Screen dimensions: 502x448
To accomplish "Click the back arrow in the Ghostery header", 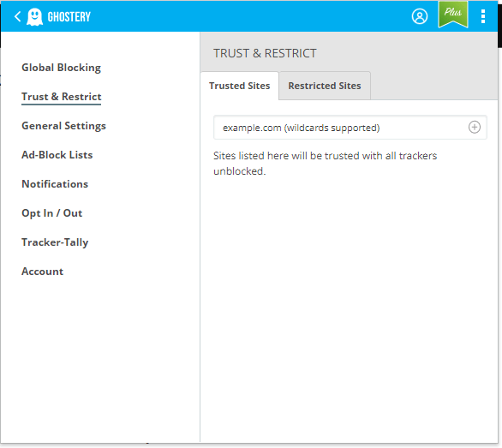I will coord(18,16).
